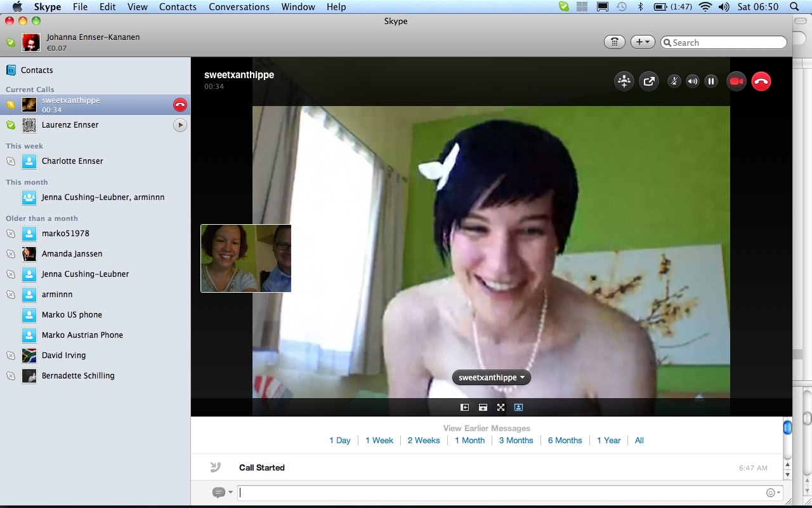
Task: Hang up with the large red button
Action: [761, 81]
